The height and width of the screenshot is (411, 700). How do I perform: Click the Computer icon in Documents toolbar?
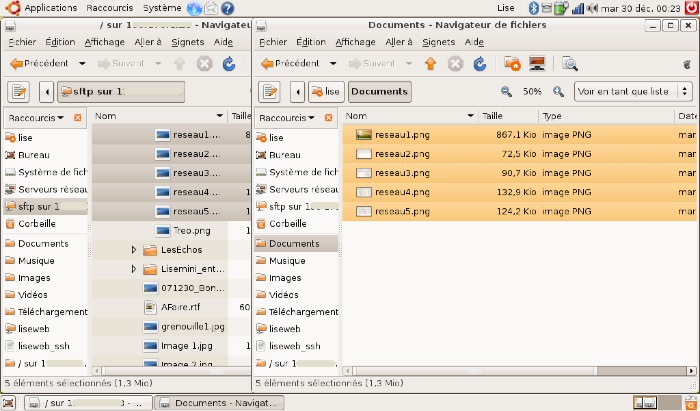coord(537,63)
